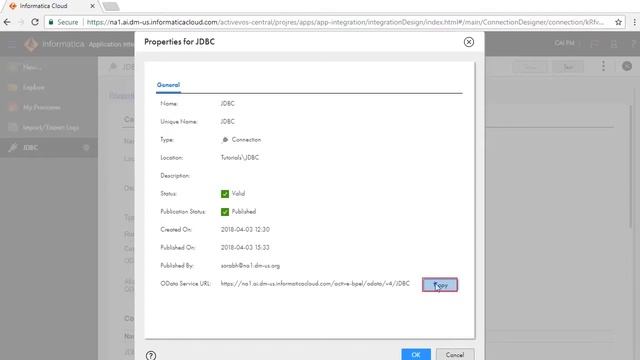This screenshot has height=360, width=640.
Task: Toggle the Published status checkbox
Action: (225, 212)
